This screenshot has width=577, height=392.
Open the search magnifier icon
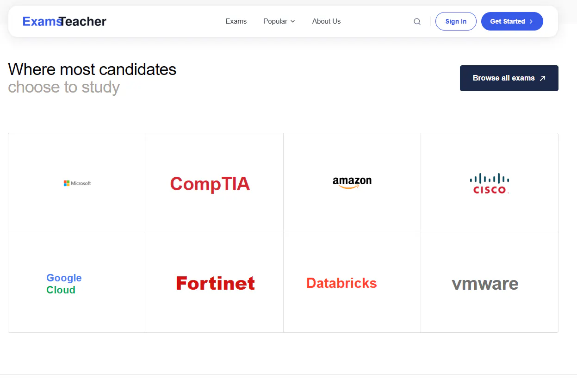click(417, 21)
